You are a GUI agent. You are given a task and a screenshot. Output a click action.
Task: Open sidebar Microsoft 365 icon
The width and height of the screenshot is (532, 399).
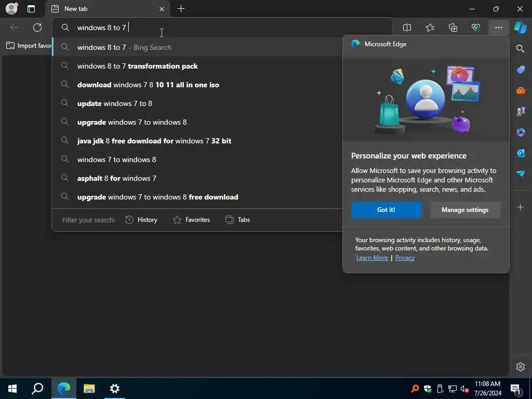click(521, 132)
